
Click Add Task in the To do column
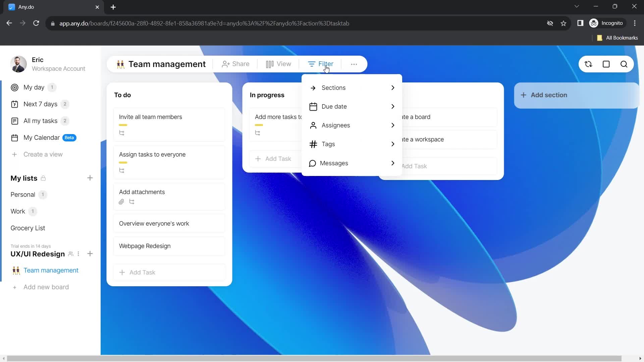tap(169, 273)
